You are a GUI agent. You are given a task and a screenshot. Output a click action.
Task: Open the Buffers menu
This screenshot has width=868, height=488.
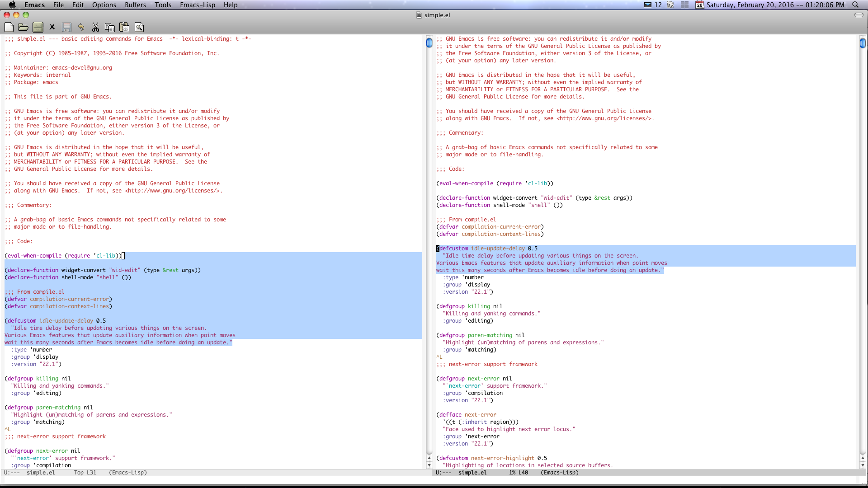point(135,5)
